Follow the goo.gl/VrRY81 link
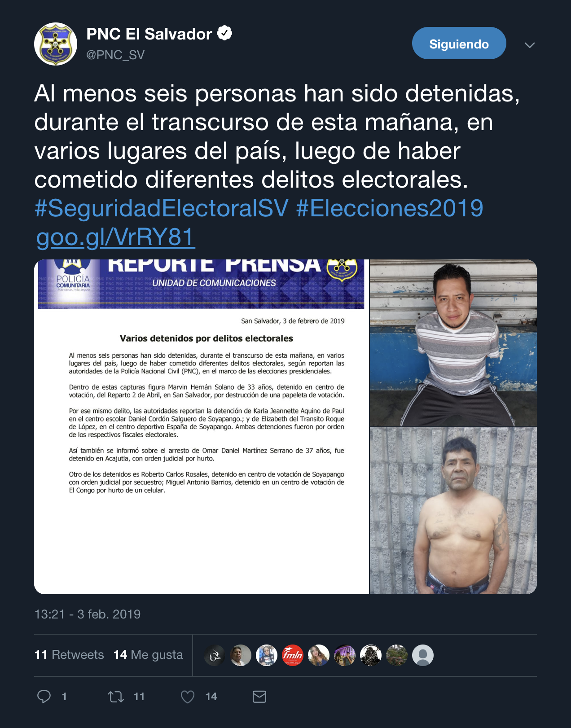571x728 pixels. tap(115, 237)
